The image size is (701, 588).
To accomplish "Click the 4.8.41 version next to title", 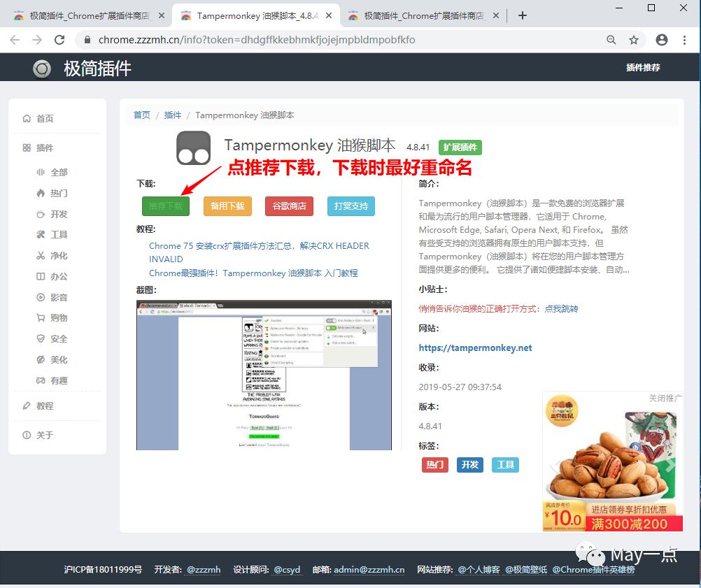I will [418, 148].
